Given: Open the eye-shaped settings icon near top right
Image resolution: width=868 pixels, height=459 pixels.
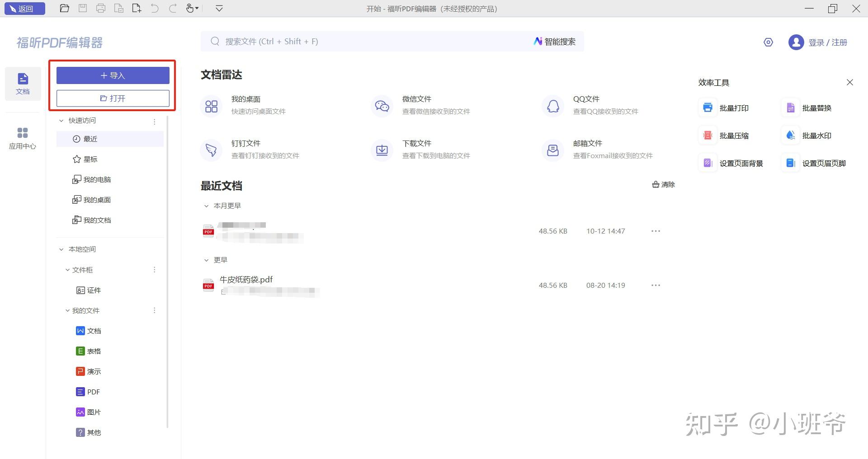Looking at the screenshot, I should (768, 42).
